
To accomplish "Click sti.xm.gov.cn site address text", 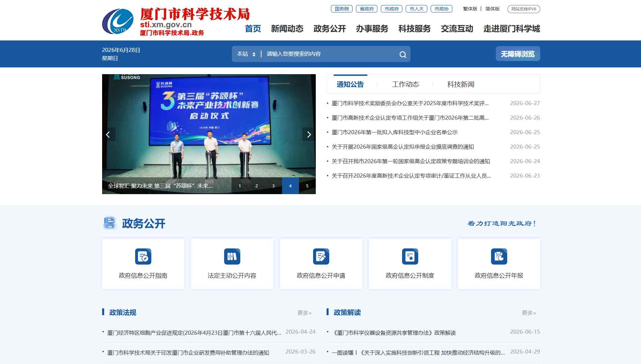I will tap(166, 25).
